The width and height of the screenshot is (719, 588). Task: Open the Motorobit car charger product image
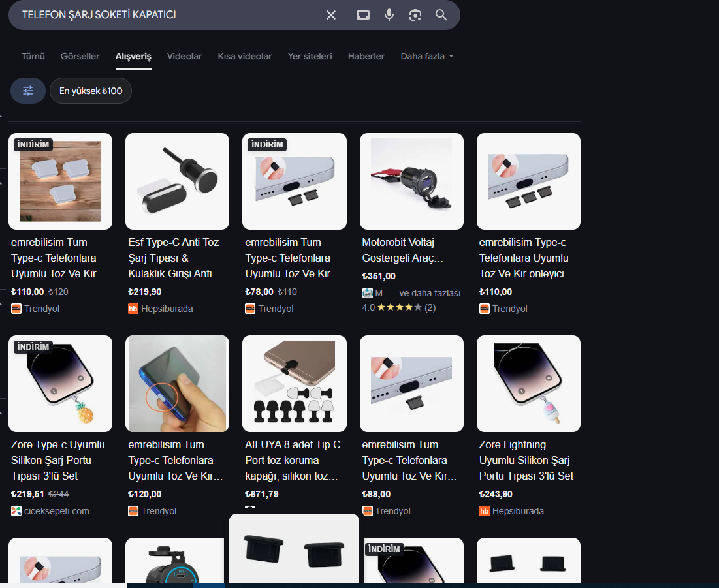(412, 181)
